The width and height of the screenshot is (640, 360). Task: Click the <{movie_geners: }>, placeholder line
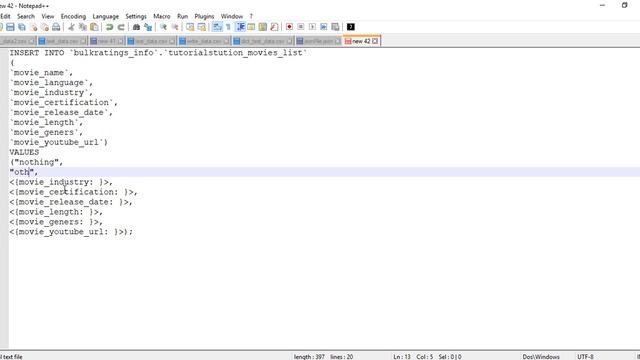point(56,222)
